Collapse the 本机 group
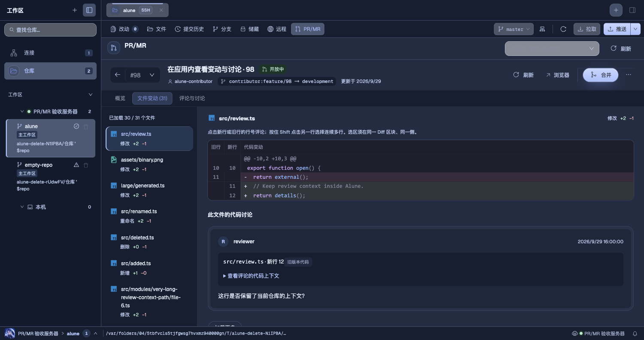Screen dimensions: 644x340 22,207
